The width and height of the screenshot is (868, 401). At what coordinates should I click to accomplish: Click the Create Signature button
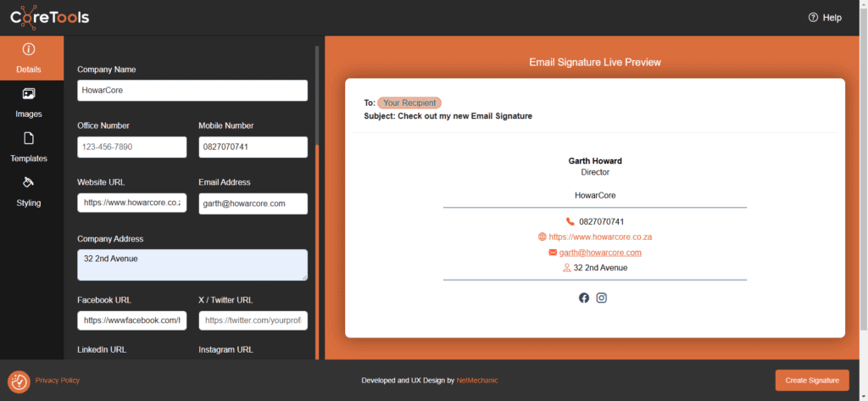pos(812,381)
